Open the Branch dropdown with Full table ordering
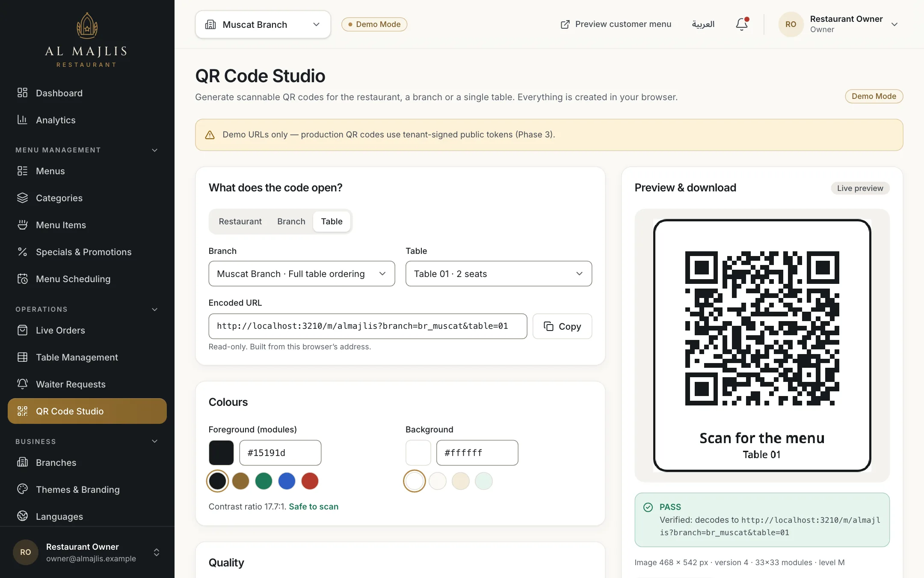The height and width of the screenshot is (578, 924). [302, 274]
